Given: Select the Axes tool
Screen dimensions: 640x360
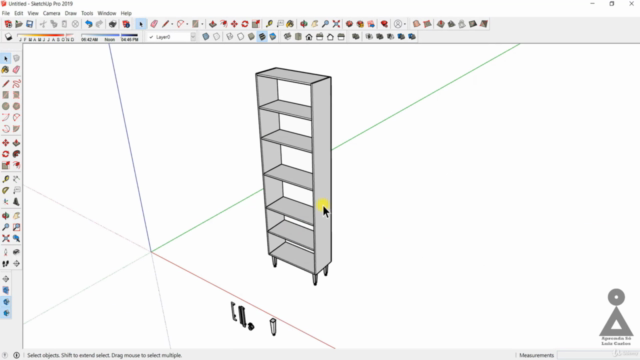Looking at the screenshot, I should coord(6,202).
